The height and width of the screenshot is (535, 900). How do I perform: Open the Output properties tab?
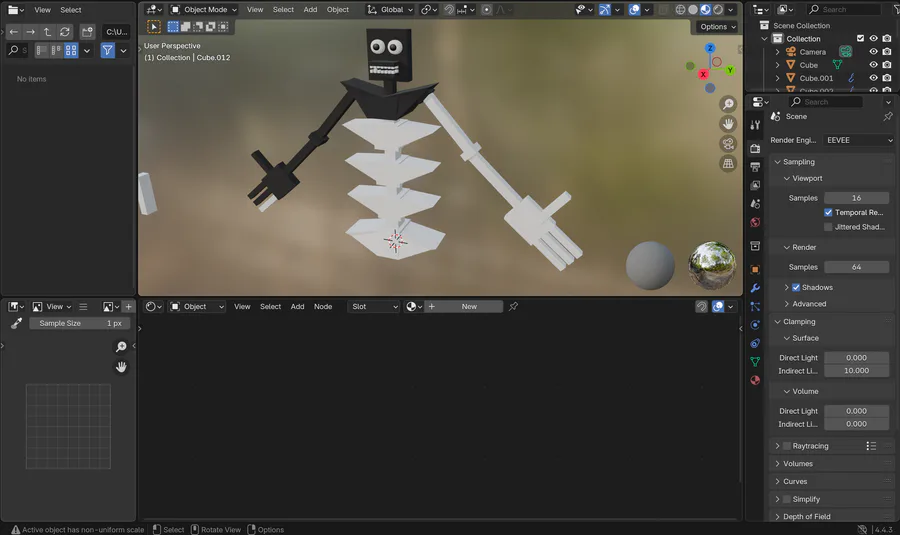[x=755, y=167]
